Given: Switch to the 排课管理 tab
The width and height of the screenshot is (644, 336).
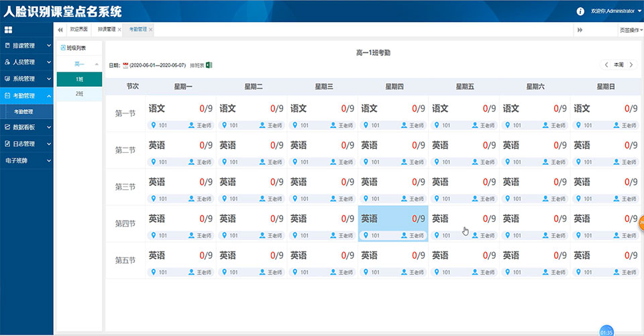Looking at the screenshot, I should (x=107, y=29).
